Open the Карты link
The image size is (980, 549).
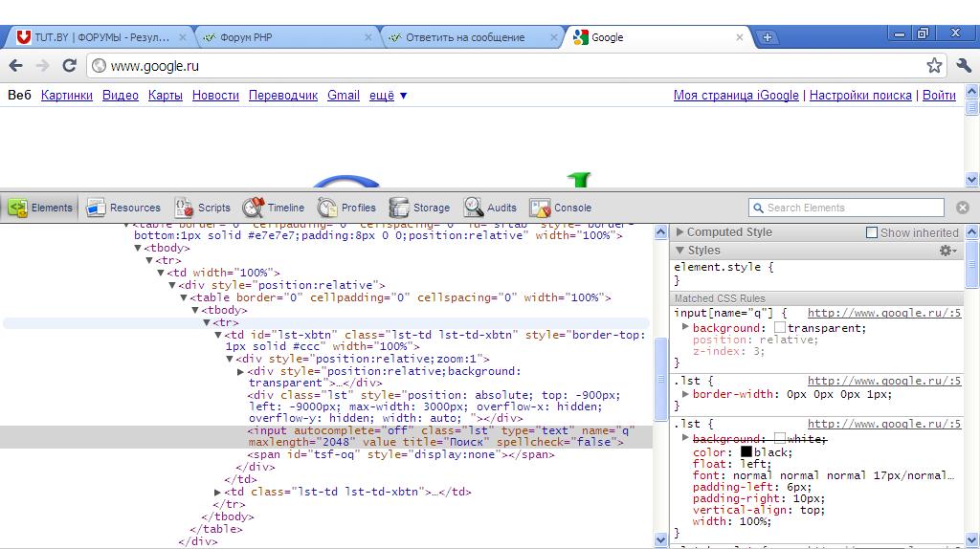(165, 96)
